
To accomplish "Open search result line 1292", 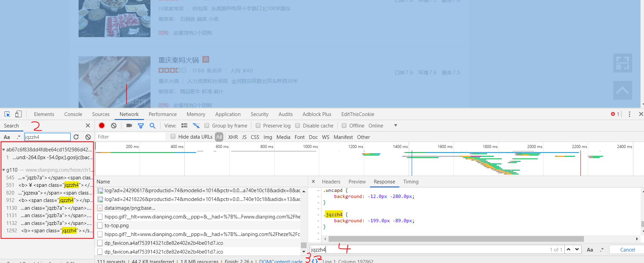I will point(47,231).
